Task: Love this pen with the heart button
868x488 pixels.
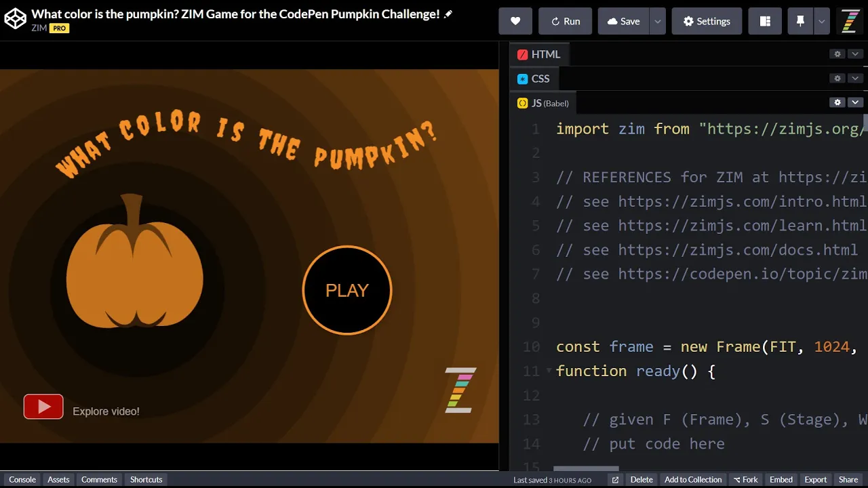Action: 515,21
